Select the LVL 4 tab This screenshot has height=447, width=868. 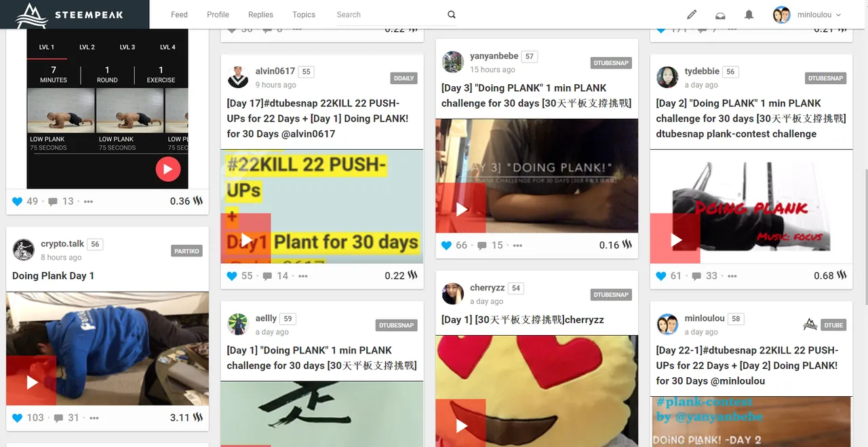click(167, 47)
